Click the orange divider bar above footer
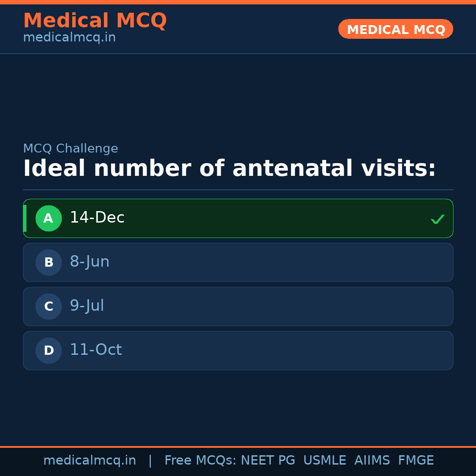 (238, 446)
